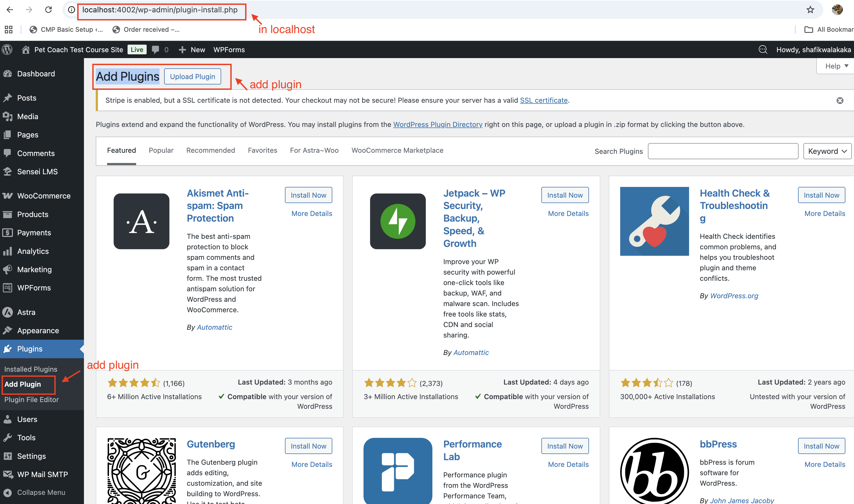Open the Help dropdown
Screen dimensions: 854x504
click(x=834, y=66)
